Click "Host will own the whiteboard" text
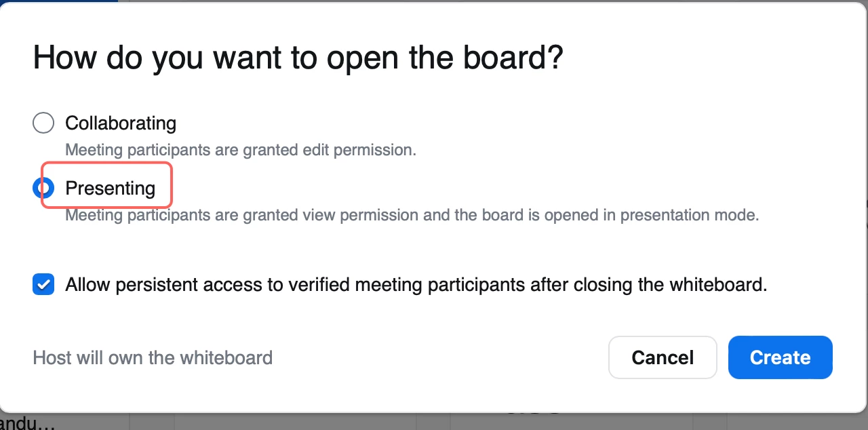Image resolution: width=868 pixels, height=430 pixels. pyautogui.click(x=153, y=357)
